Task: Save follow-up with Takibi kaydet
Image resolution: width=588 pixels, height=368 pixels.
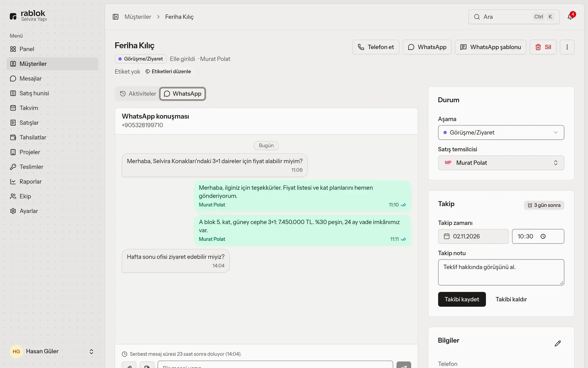Action: click(462, 299)
